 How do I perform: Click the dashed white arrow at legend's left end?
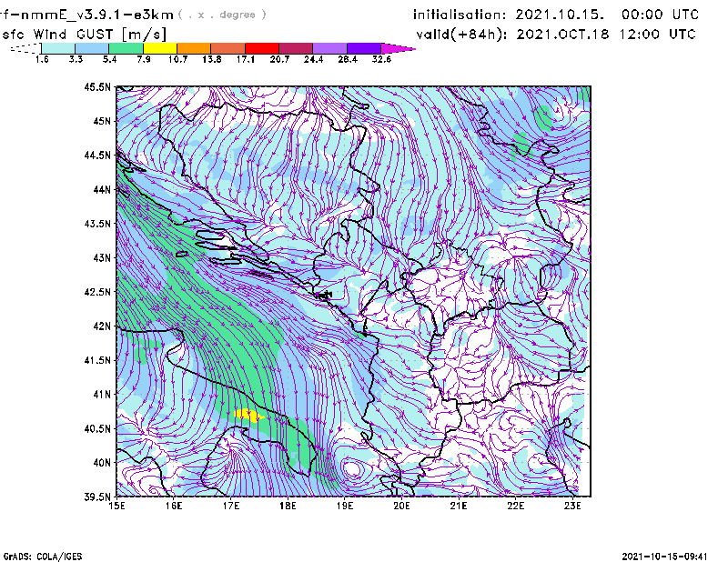click(x=24, y=47)
